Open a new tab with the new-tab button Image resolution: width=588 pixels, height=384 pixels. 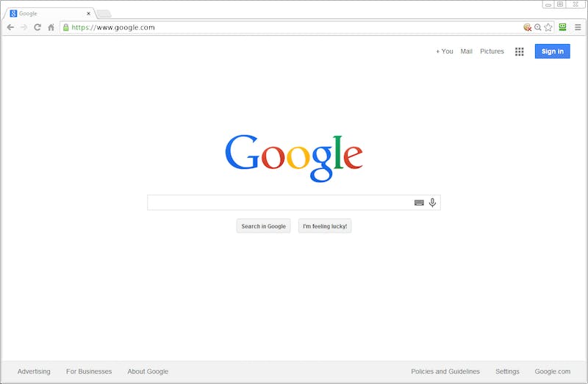(104, 14)
